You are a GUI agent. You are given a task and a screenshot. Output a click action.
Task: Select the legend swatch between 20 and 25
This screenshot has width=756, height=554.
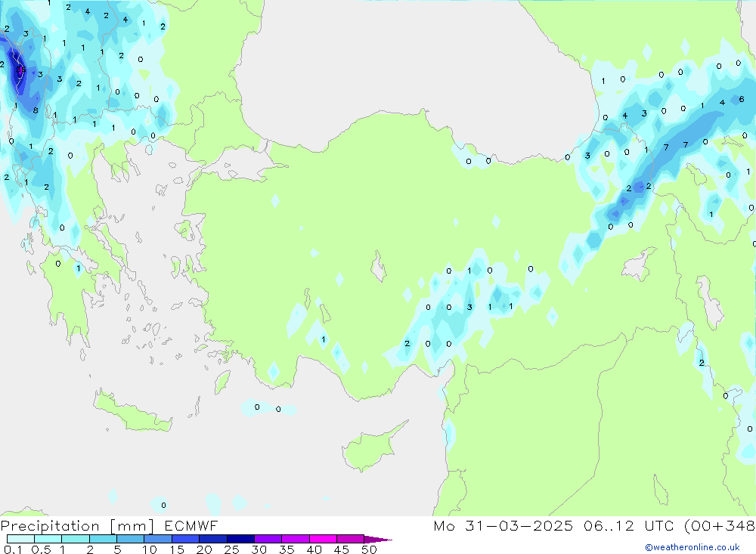click(x=213, y=539)
